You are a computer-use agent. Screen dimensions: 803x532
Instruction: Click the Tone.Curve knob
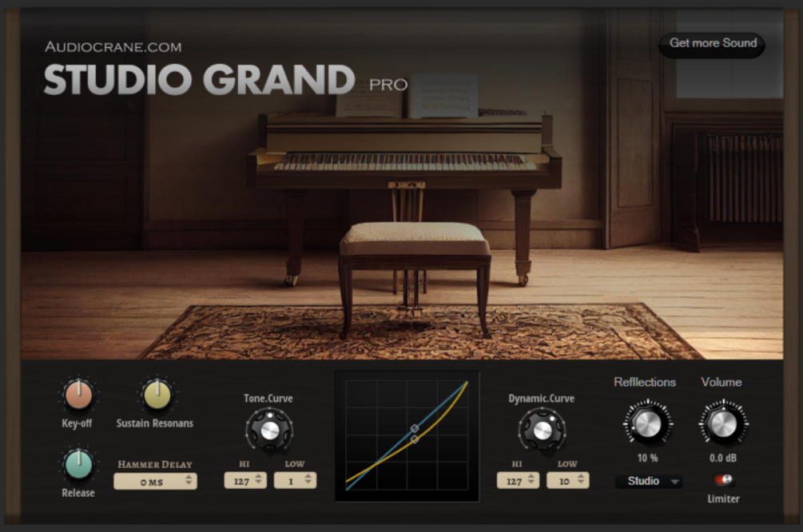click(269, 431)
